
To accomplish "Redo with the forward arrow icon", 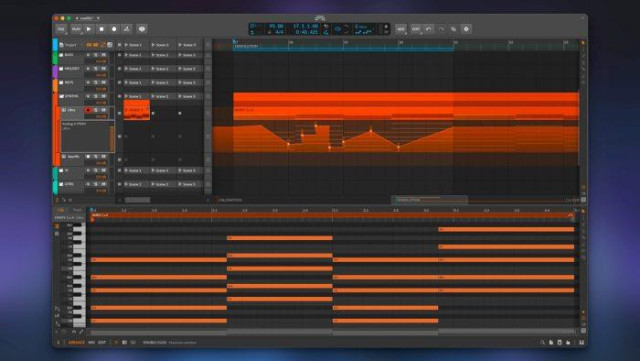I will click(441, 29).
